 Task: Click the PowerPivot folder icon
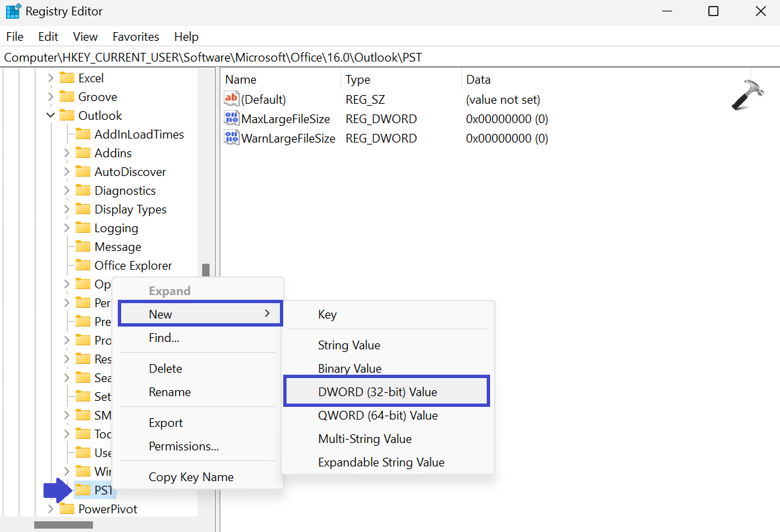(x=67, y=509)
